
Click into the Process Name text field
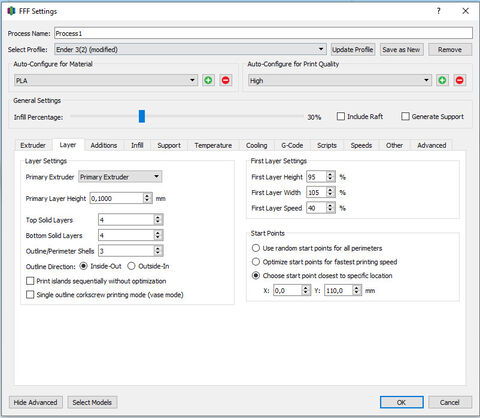tap(263, 33)
